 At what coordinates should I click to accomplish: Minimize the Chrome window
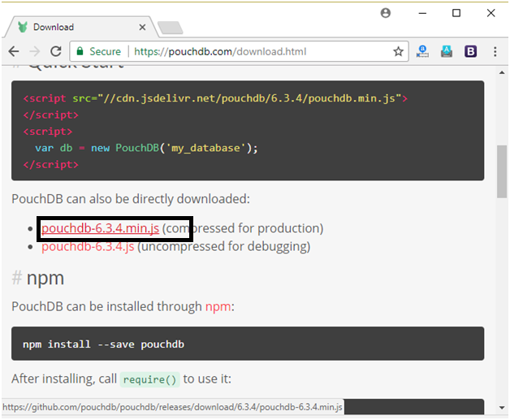click(422, 13)
